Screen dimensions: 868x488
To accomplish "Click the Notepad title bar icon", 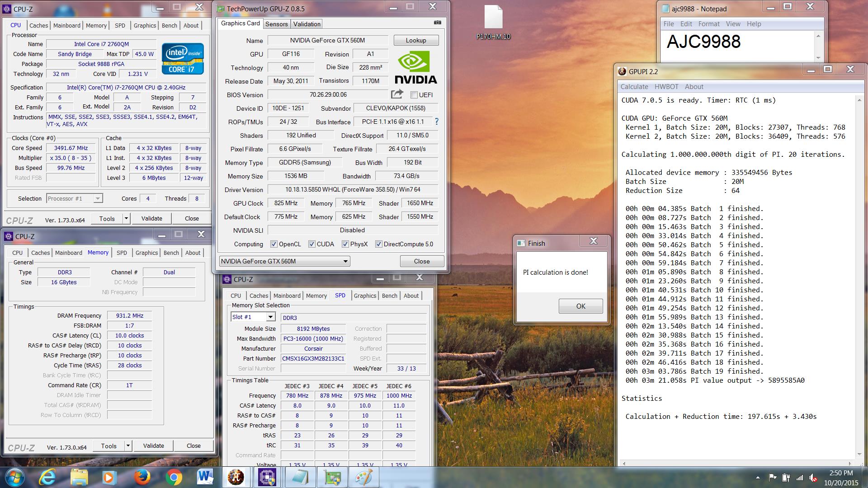I will [x=665, y=9].
